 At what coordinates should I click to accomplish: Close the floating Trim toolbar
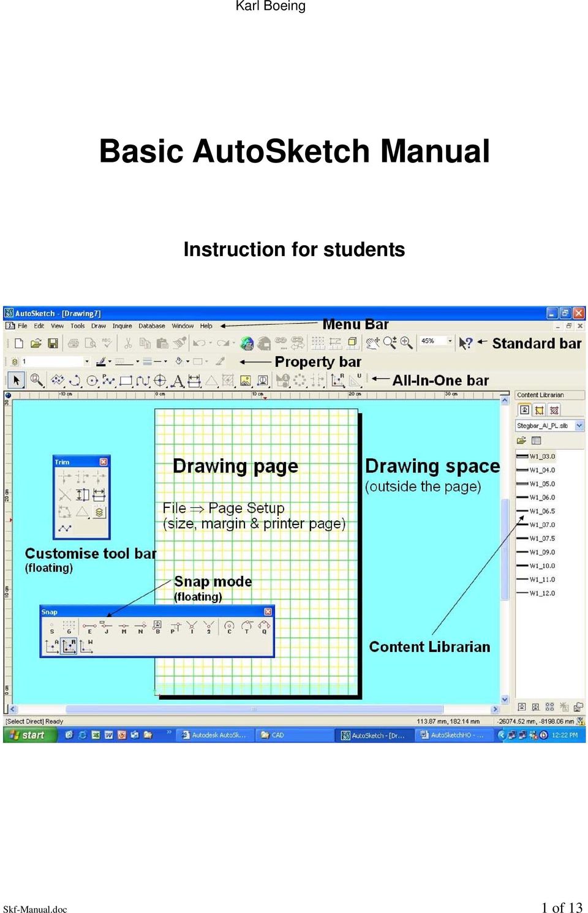point(104,461)
